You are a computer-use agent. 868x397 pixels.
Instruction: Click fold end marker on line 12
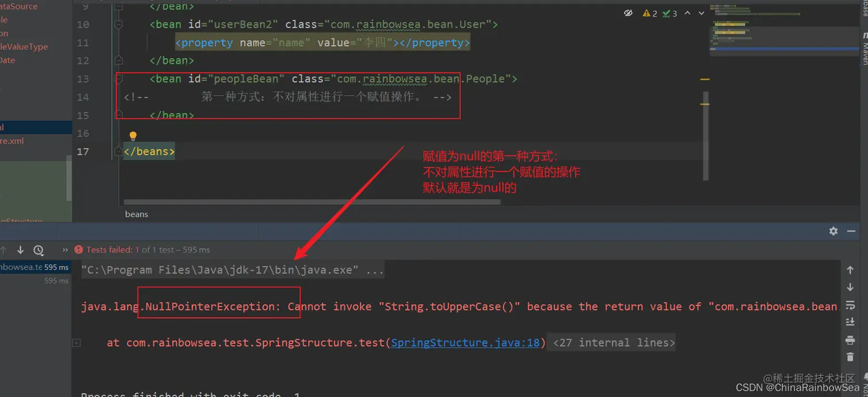pyautogui.click(x=119, y=60)
